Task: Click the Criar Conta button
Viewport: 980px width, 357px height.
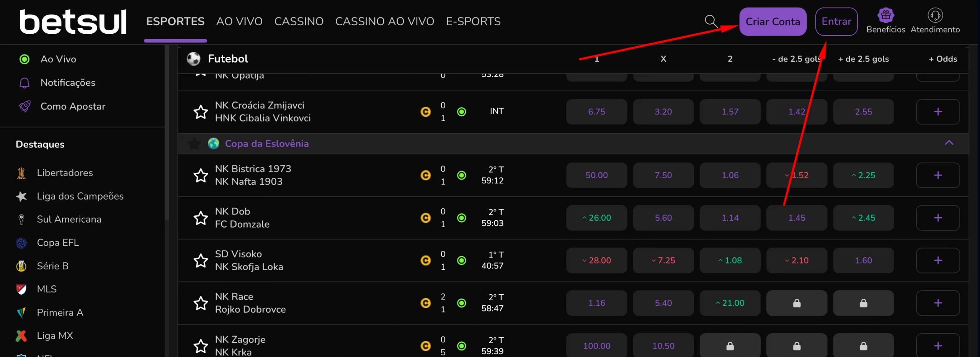Action: coord(773,21)
